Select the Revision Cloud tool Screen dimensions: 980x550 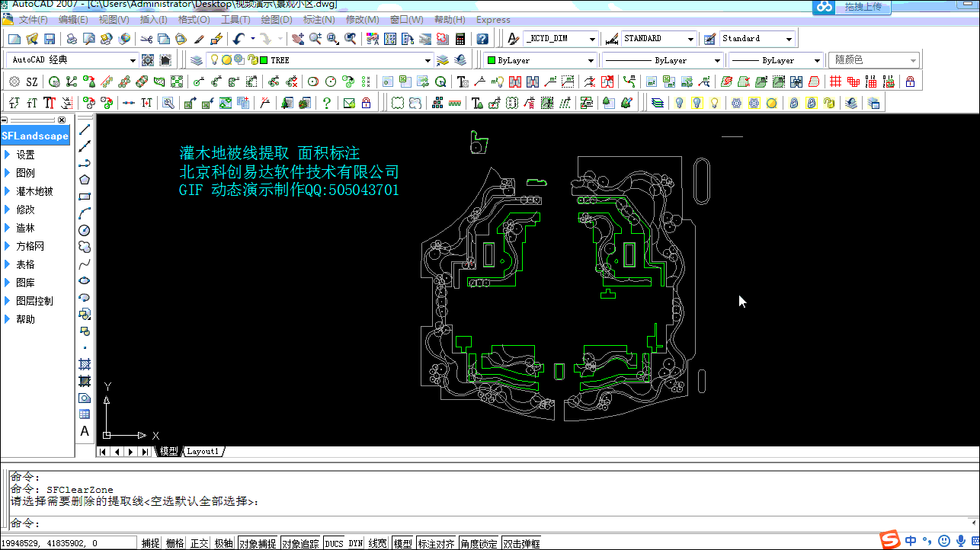coord(85,247)
